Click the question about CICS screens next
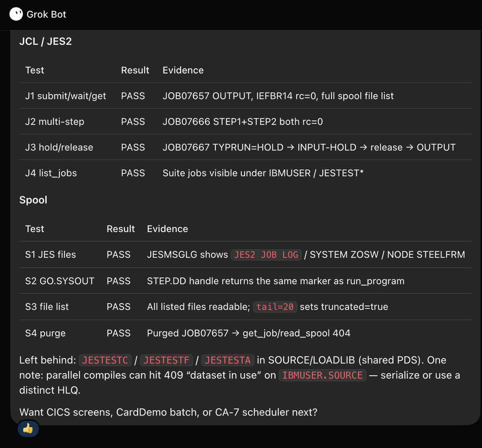This screenshot has width=482, height=448. pyautogui.click(x=168, y=412)
